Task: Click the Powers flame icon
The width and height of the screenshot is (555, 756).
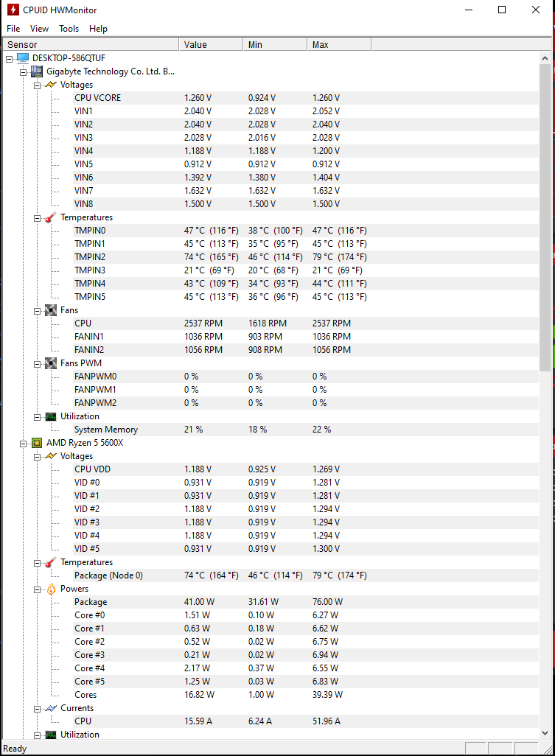Action: (x=51, y=589)
